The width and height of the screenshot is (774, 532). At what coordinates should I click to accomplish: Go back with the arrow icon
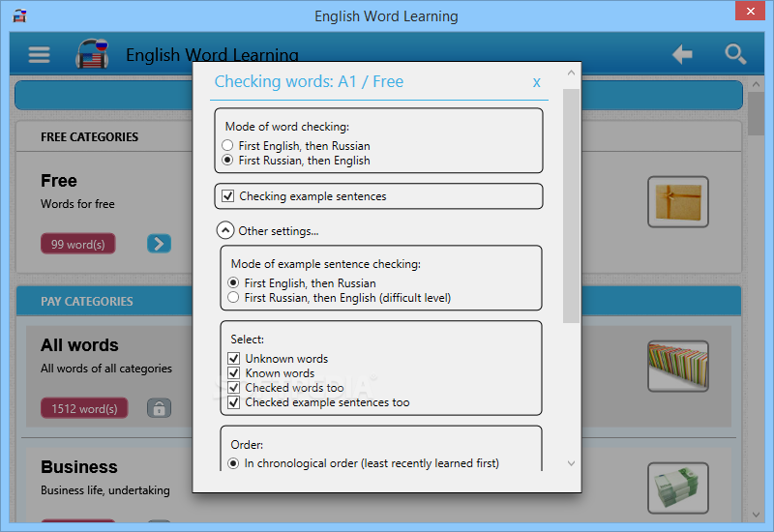(x=682, y=54)
